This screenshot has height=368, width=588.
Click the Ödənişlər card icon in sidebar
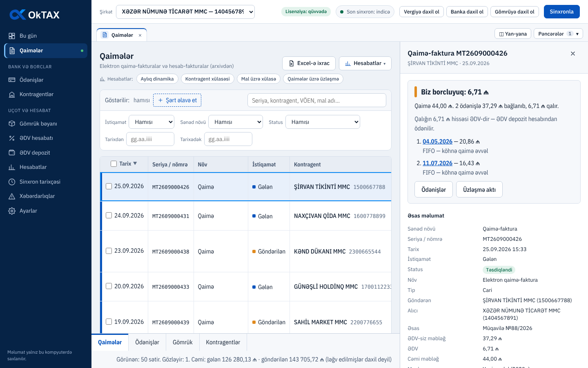pyautogui.click(x=12, y=80)
